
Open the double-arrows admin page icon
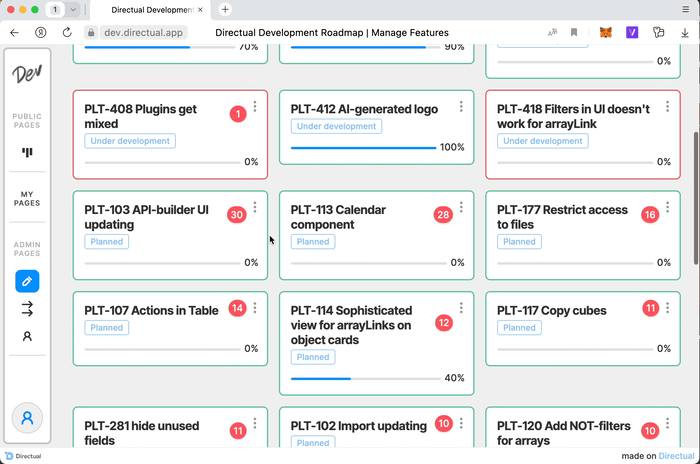(x=27, y=309)
